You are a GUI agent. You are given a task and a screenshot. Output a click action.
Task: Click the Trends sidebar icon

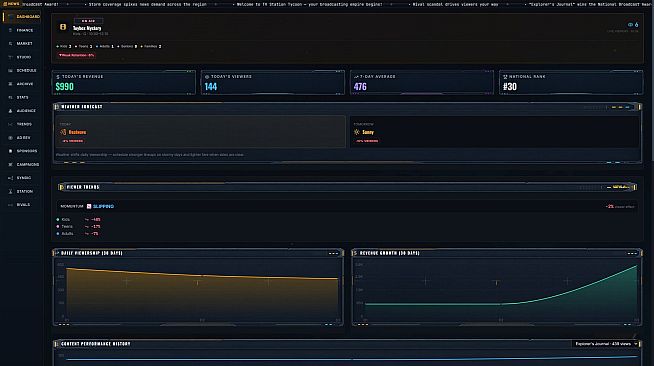pyautogui.click(x=10, y=124)
